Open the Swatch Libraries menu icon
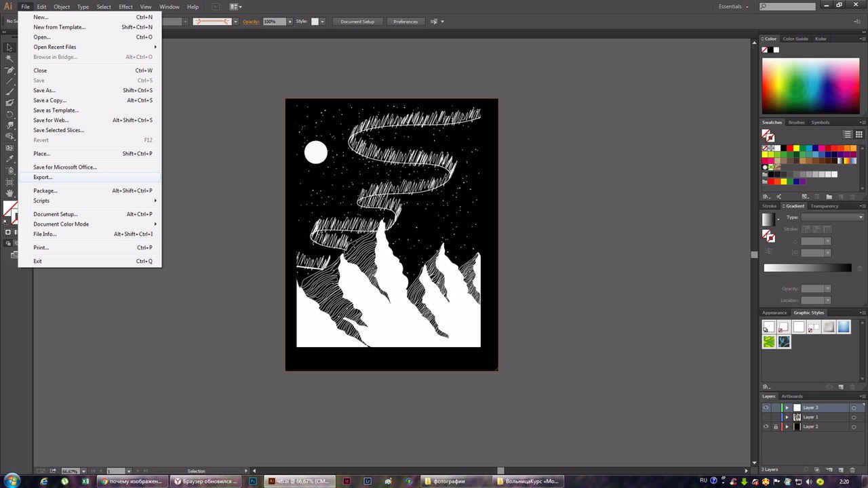 [x=767, y=197]
